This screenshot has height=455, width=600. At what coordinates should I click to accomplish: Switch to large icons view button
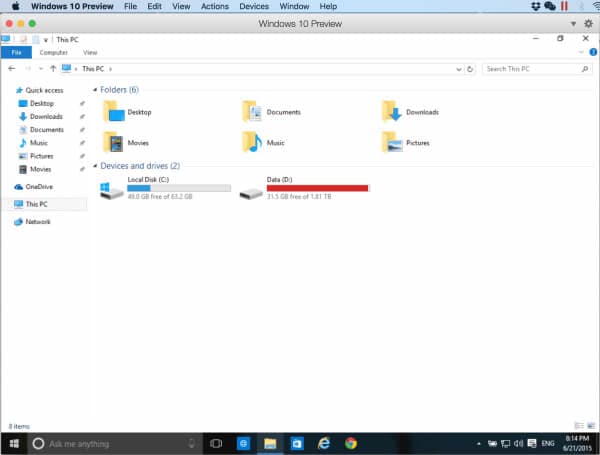click(x=591, y=426)
